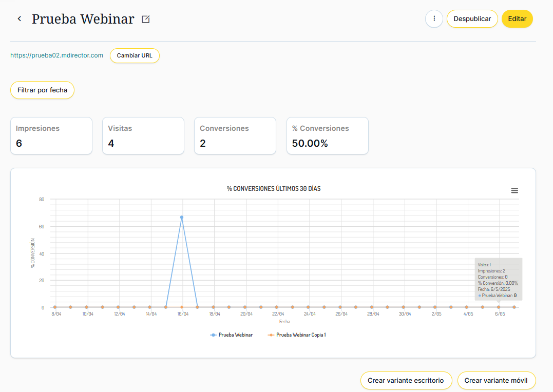Screen dimensions: 553x392
Task: Click the blue peak data point at 16/04
Action: [182, 218]
